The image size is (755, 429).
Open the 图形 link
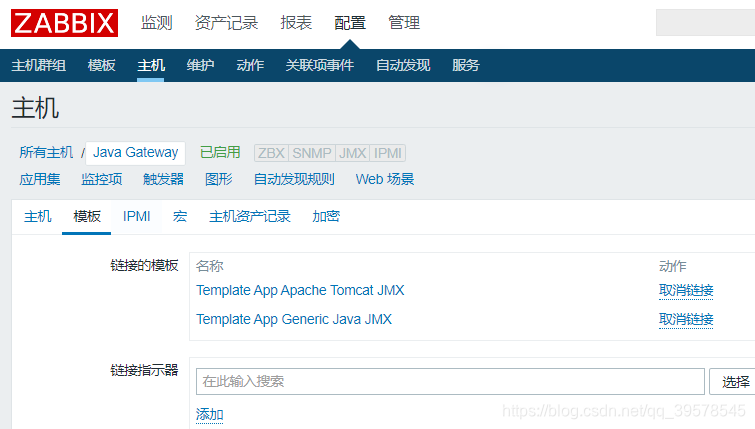click(219, 179)
